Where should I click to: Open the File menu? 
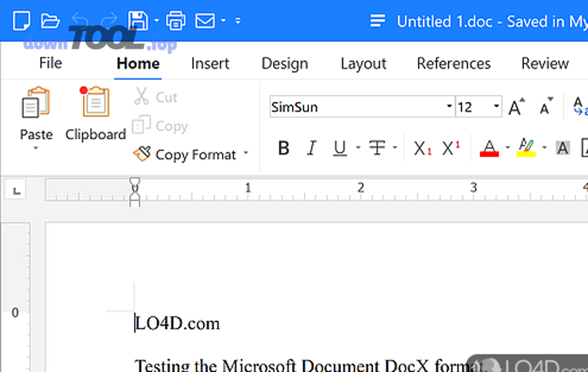[50, 63]
